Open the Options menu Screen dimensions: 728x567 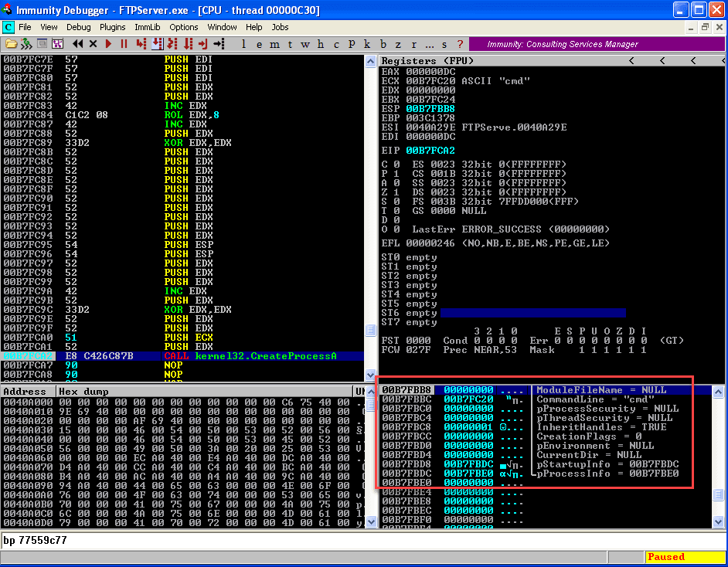tap(183, 27)
